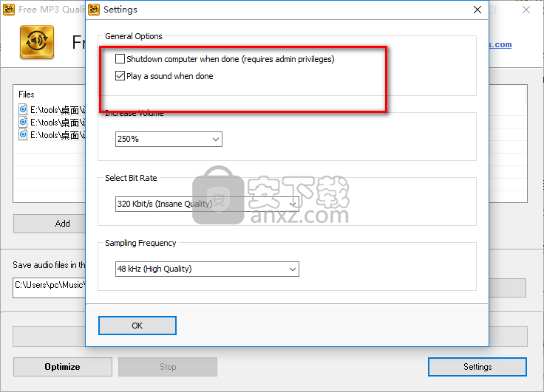Open Settings from the main window button

tap(477, 367)
